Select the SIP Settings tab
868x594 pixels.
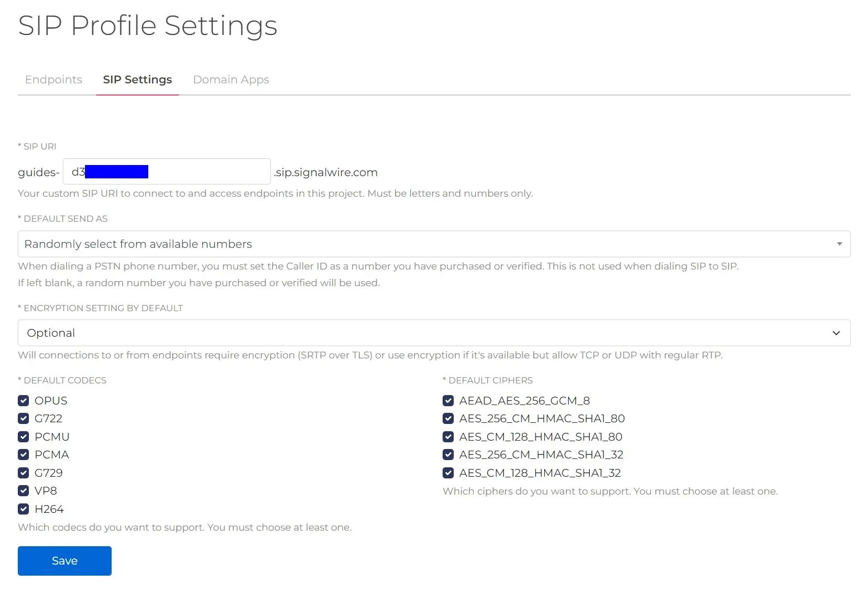pos(137,79)
